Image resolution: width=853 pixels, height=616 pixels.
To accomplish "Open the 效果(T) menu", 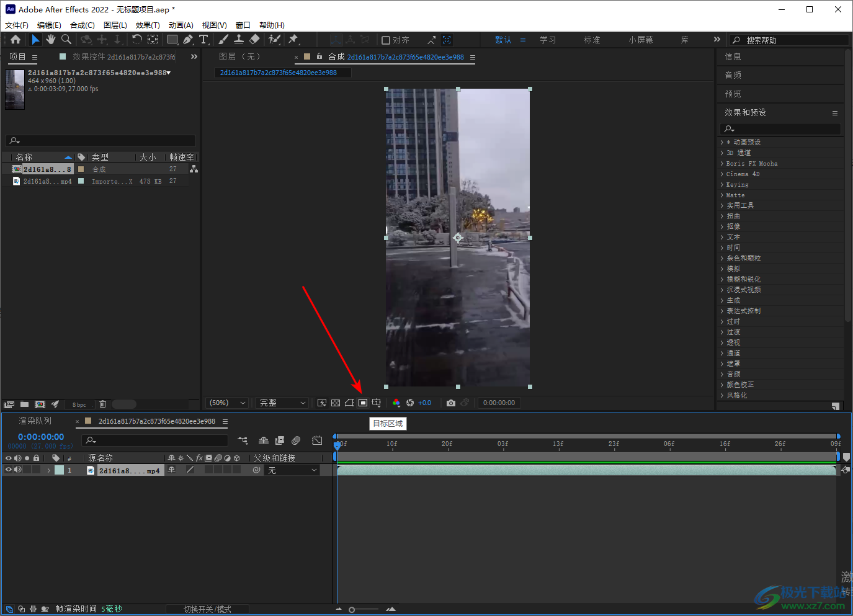I will [x=148, y=25].
